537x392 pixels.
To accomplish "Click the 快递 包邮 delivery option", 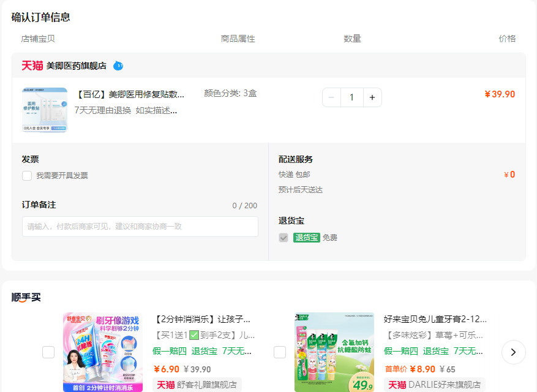I will [x=294, y=175].
